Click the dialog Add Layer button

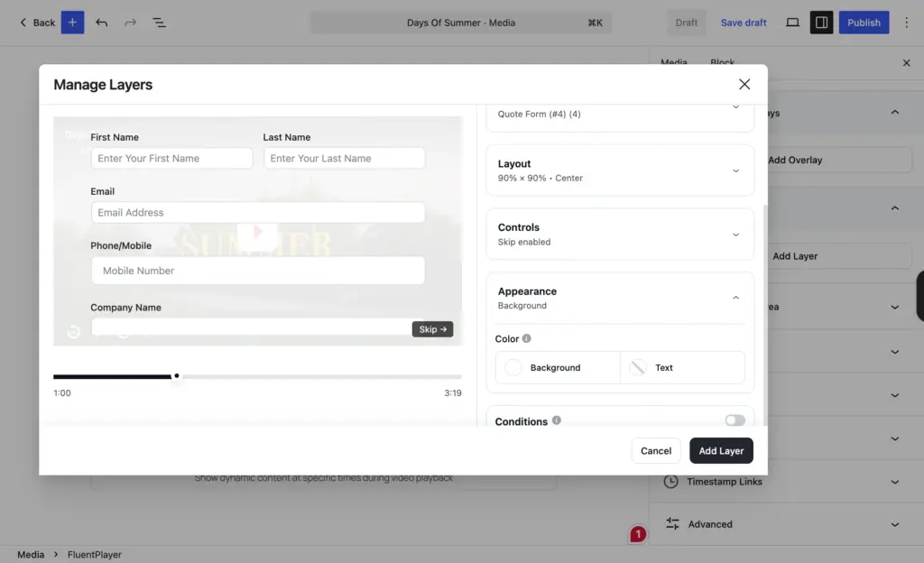(x=721, y=450)
